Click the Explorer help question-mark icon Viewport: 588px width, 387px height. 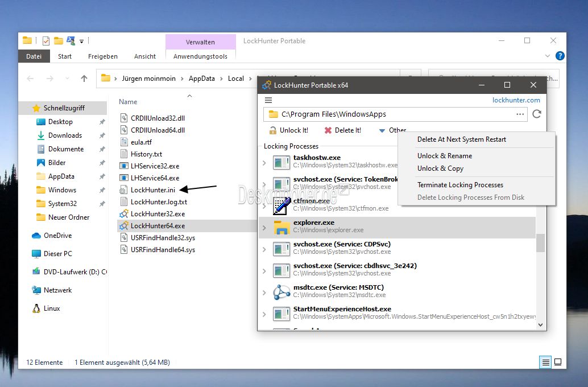560,56
